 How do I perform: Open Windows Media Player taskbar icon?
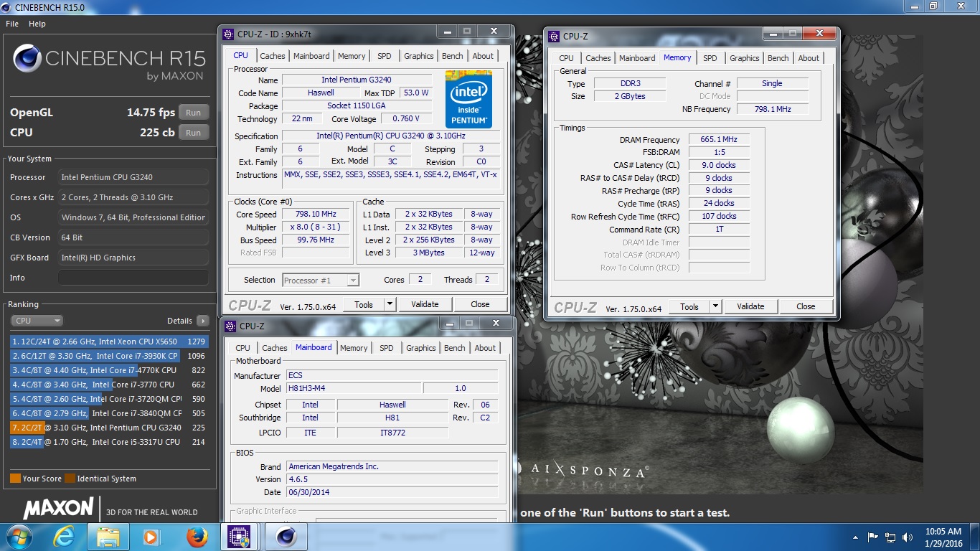[151, 537]
